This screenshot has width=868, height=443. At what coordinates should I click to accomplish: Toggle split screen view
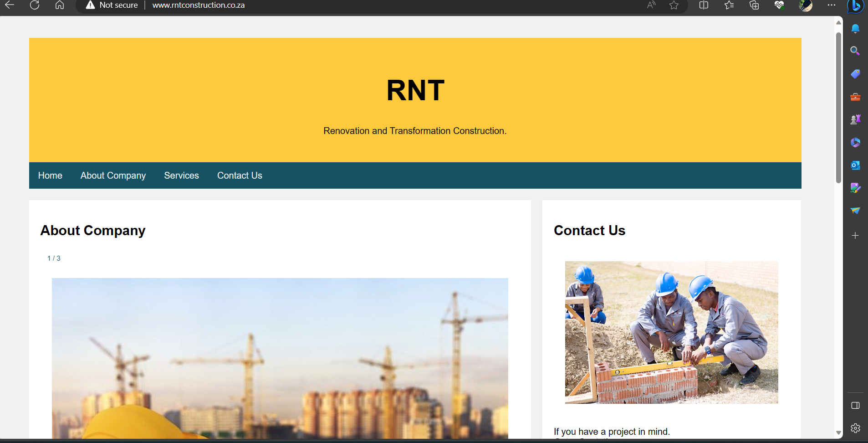click(x=703, y=5)
